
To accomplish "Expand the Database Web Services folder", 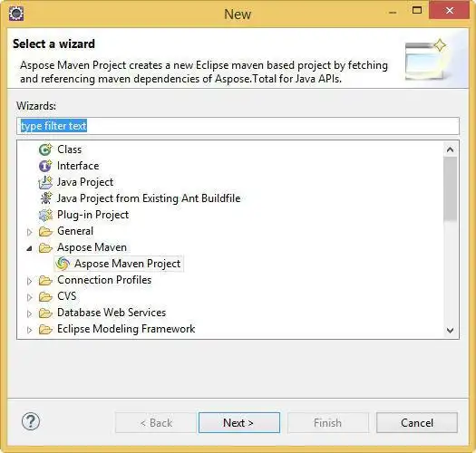I will (29, 313).
